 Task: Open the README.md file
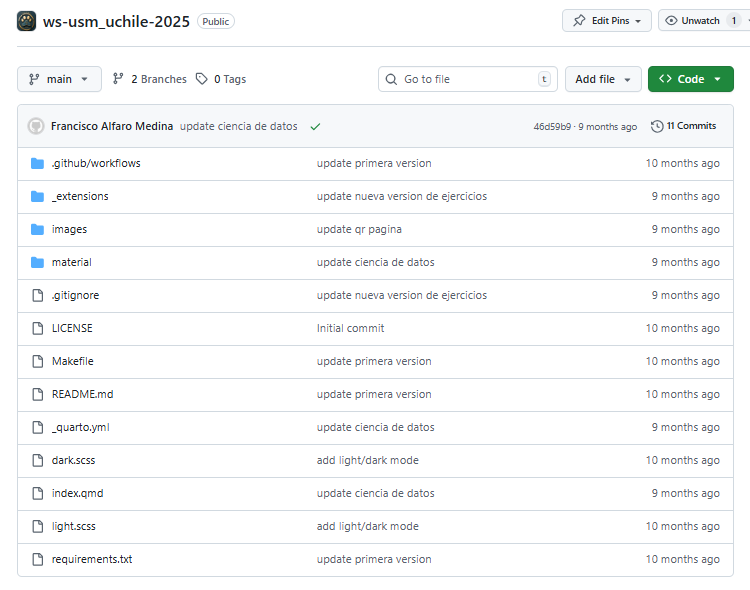[82, 394]
